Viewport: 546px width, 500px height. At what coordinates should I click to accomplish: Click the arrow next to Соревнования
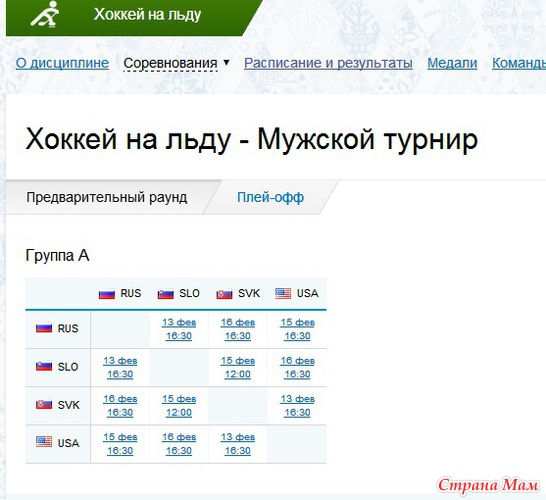click(x=226, y=62)
